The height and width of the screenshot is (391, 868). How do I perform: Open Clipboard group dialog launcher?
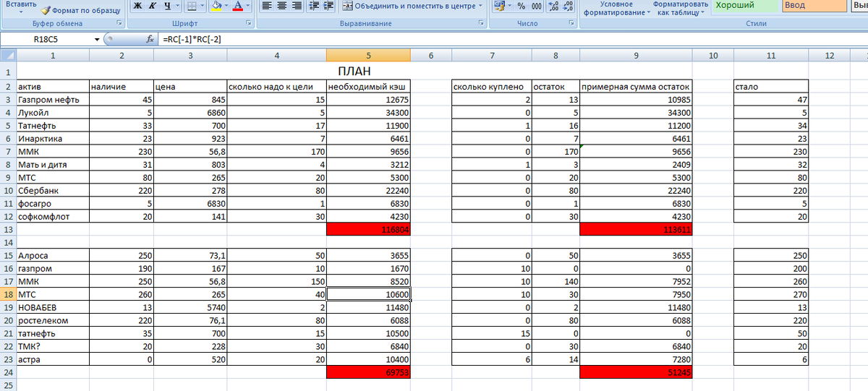coord(120,24)
